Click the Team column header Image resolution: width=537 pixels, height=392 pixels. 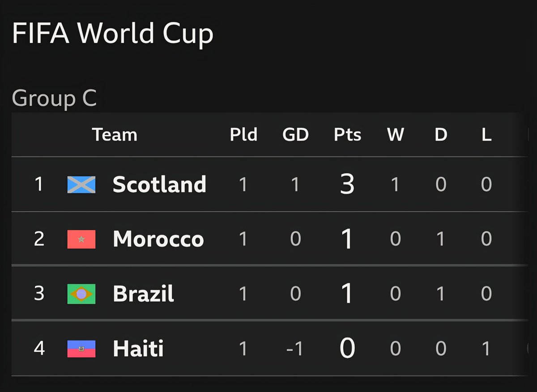tap(115, 135)
